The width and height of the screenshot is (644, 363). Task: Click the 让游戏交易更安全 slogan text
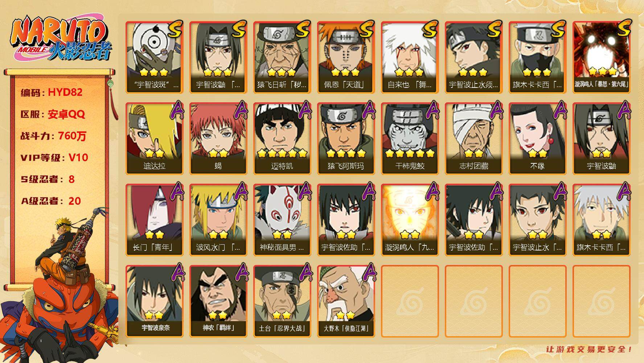click(x=589, y=349)
